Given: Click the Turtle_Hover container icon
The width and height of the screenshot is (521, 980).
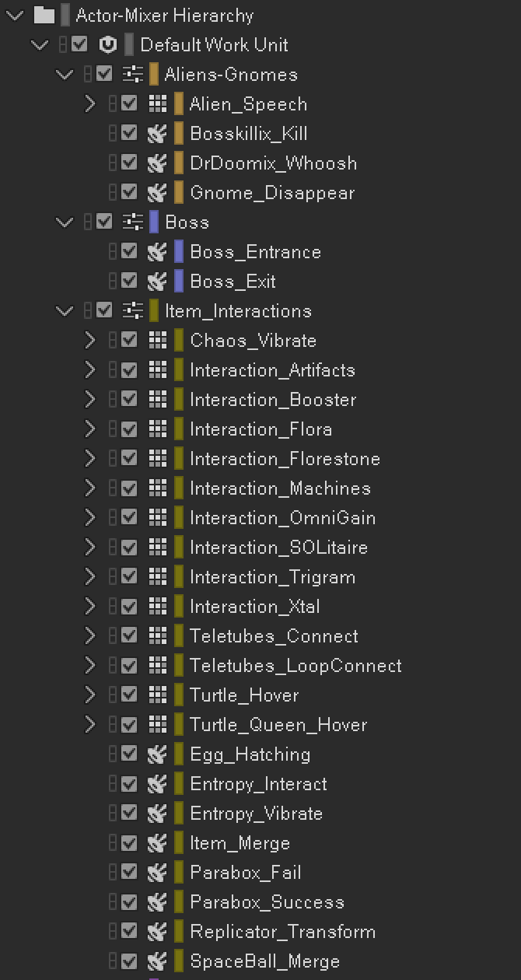Looking at the screenshot, I should [x=157, y=695].
